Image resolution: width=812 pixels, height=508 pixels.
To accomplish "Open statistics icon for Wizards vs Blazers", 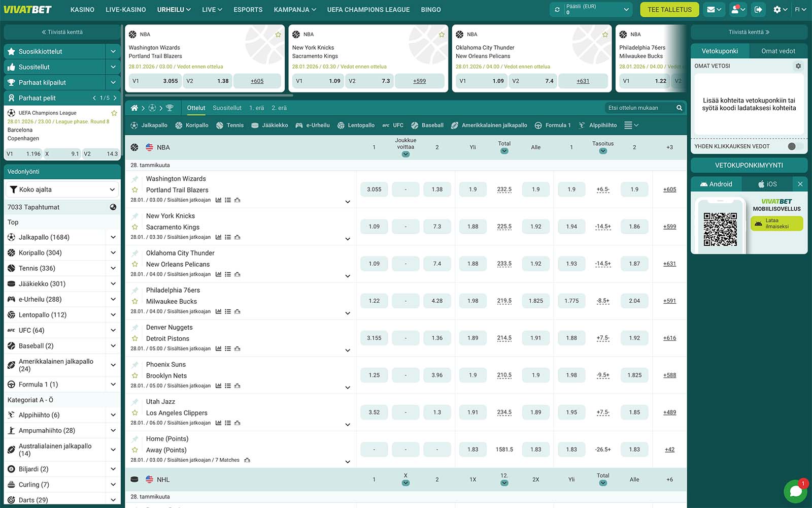I will pyautogui.click(x=218, y=200).
